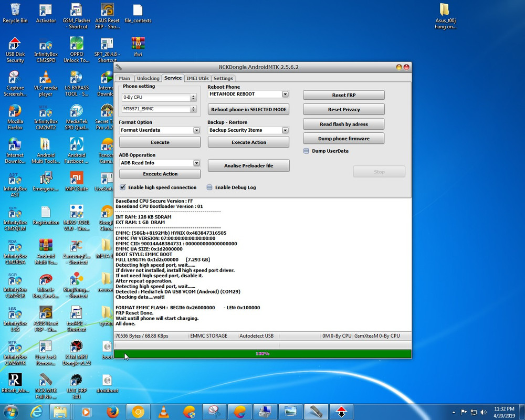Open InfinityBox CM2MT2 desktop icon
Viewport: 525px width, 420px height.
46,117
